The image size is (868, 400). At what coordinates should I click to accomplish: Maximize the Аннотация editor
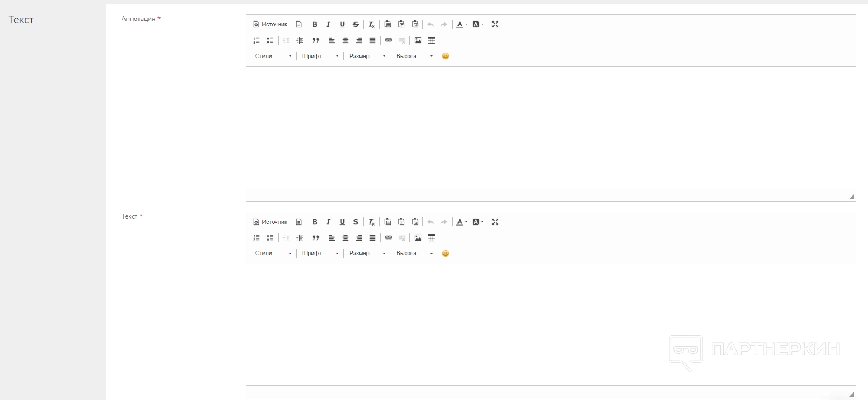coord(495,24)
